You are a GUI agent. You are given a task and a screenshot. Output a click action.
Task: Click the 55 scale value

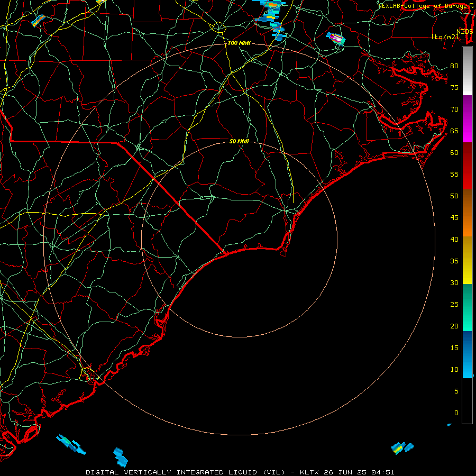[454, 174]
